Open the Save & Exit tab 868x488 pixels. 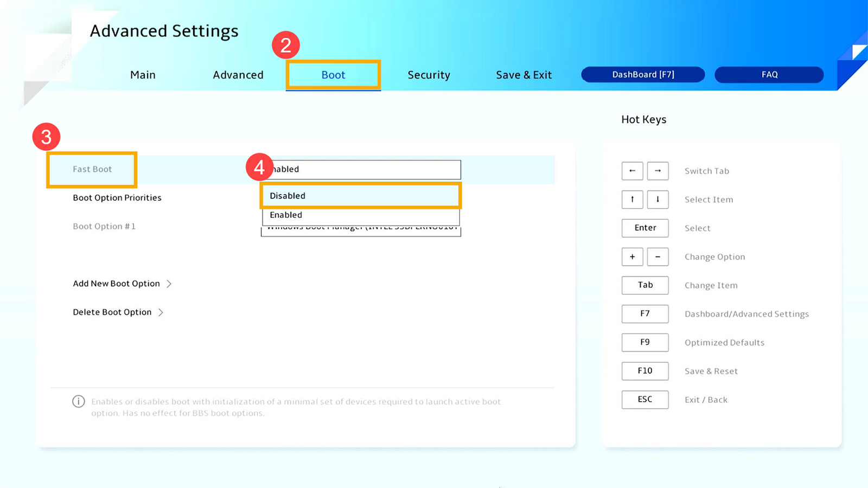pos(524,75)
